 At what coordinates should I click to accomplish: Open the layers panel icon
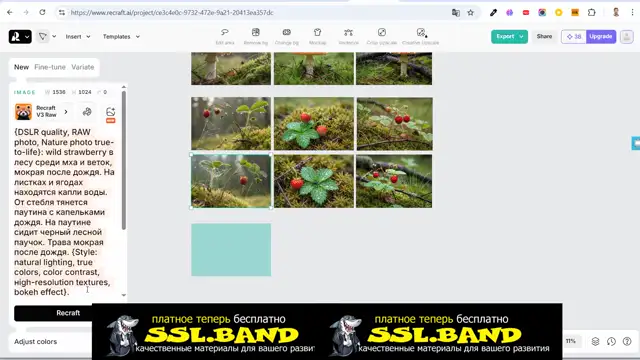click(596, 341)
